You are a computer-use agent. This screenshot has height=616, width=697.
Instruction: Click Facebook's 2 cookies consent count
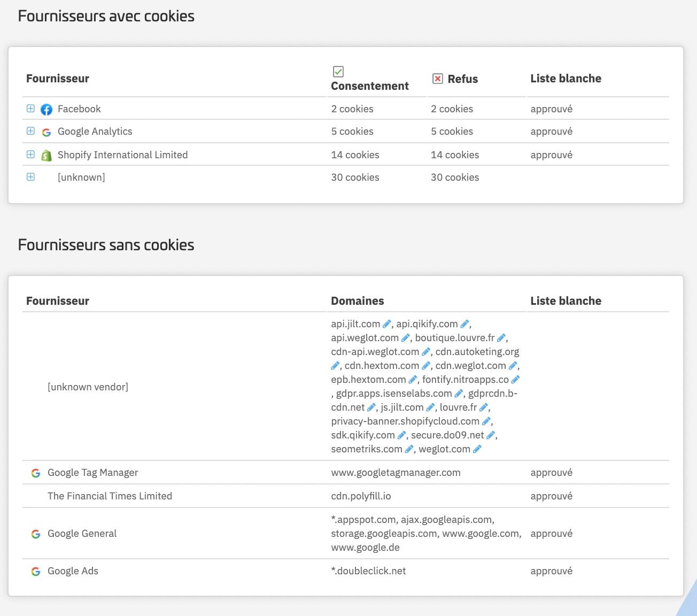coord(352,109)
